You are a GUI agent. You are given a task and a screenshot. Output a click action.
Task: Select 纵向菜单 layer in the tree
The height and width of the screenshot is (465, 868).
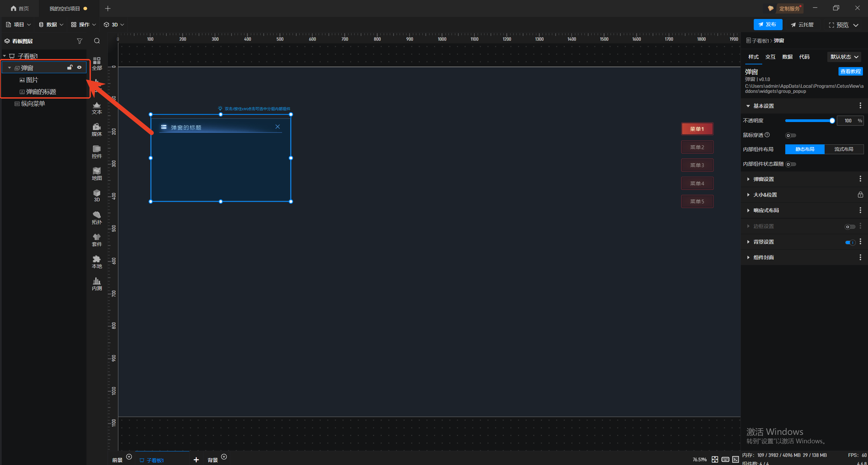pyautogui.click(x=33, y=104)
